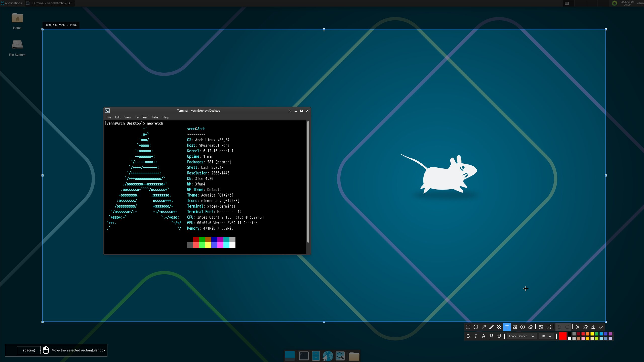
Task: Activate the mosaic blur tool
Action: tap(499, 327)
